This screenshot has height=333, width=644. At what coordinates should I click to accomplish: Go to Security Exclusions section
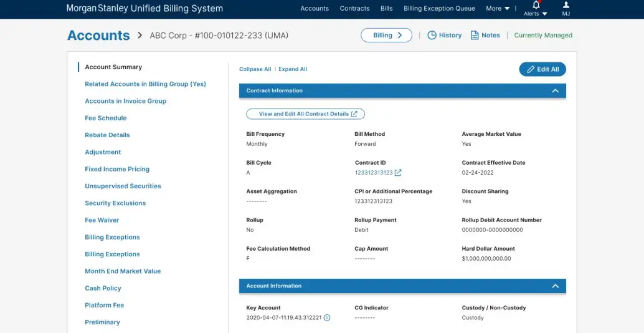(115, 203)
